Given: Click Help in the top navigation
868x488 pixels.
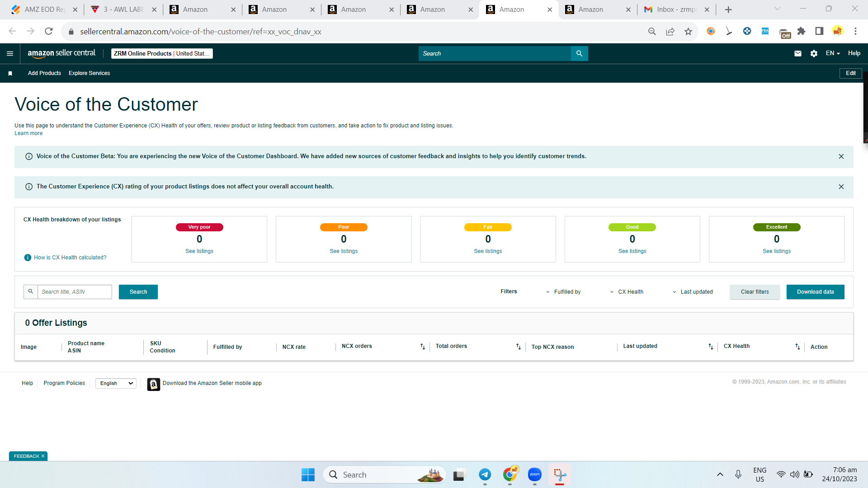Looking at the screenshot, I should click(x=854, y=53).
